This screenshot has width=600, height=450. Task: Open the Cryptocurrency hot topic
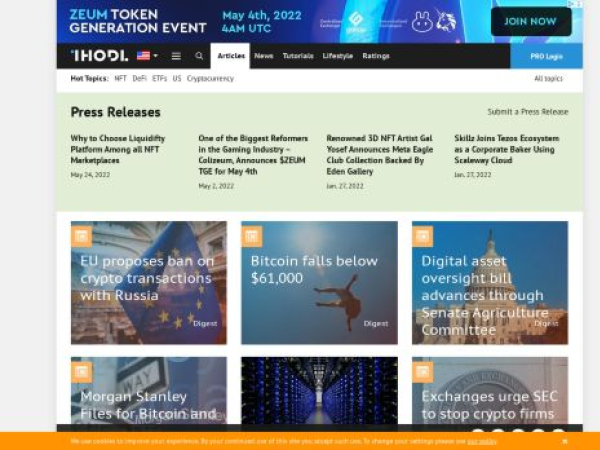click(x=210, y=78)
